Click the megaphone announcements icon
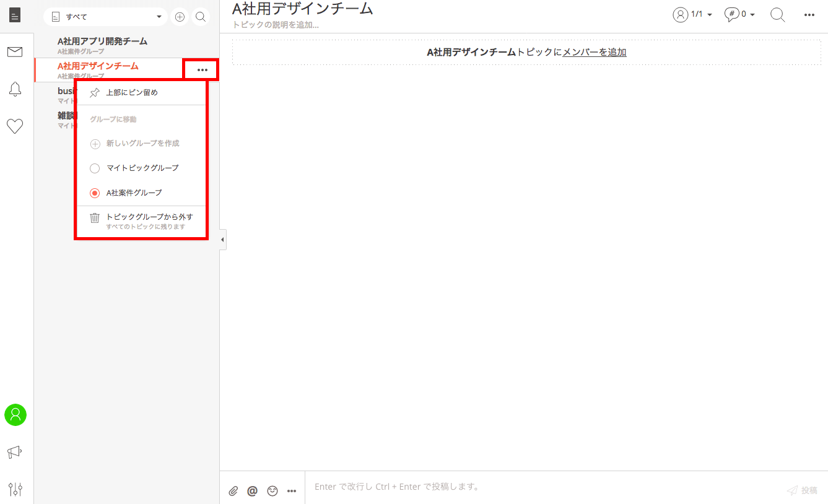The height and width of the screenshot is (504, 828). (x=15, y=453)
